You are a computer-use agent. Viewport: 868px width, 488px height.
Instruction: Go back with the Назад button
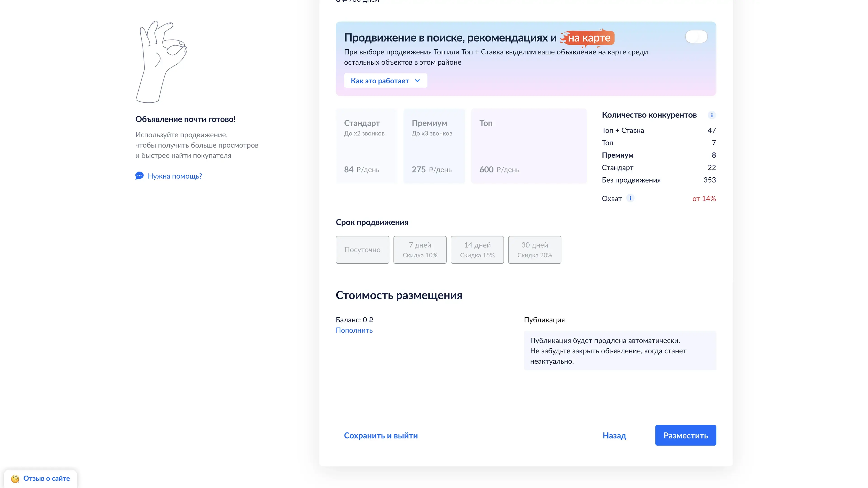click(x=614, y=435)
